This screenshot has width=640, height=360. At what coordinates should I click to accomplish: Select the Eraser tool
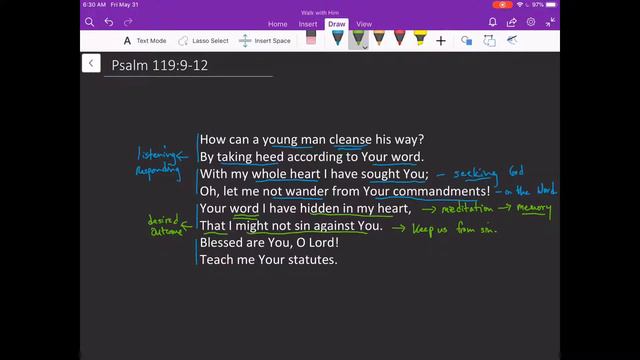coord(311,38)
